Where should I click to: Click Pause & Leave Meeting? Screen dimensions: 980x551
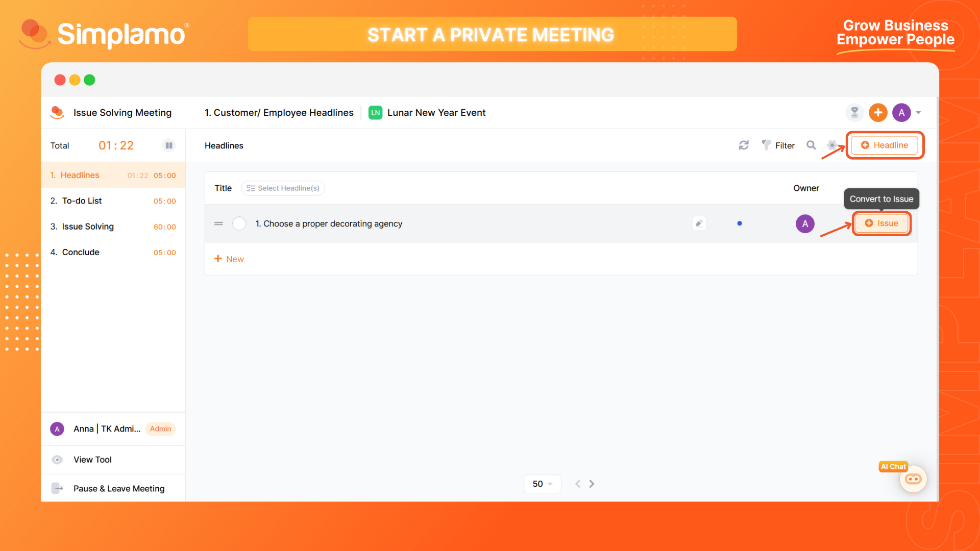tap(113, 488)
